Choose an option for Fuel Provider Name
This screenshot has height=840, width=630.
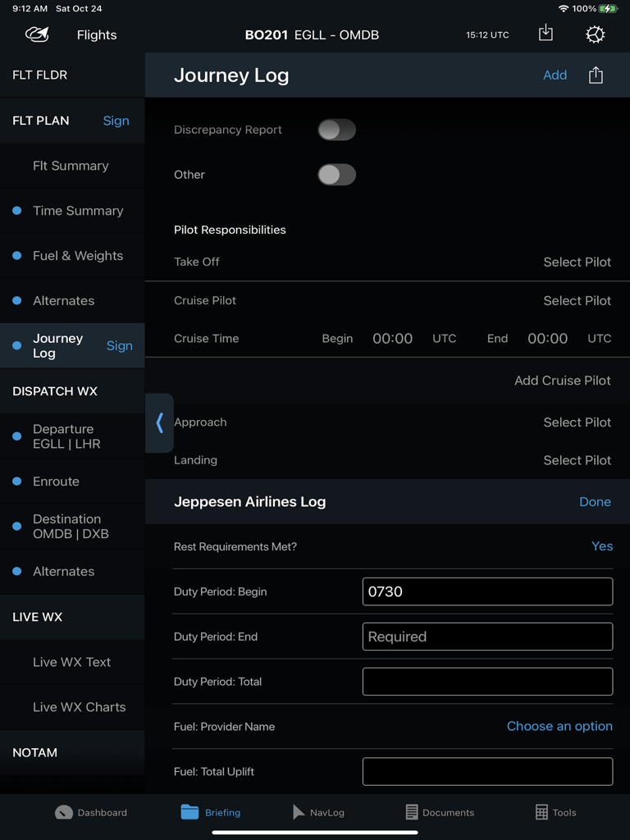point(559,726)
